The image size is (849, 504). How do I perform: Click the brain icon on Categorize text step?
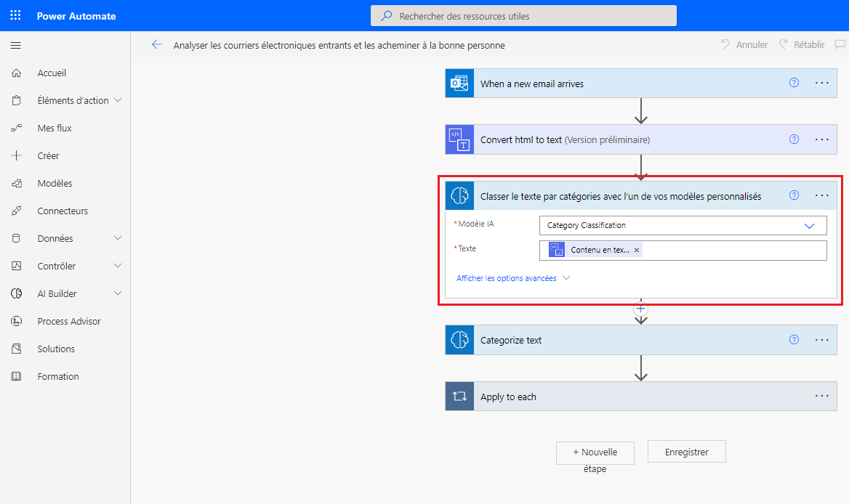click(x=459, y=340)
